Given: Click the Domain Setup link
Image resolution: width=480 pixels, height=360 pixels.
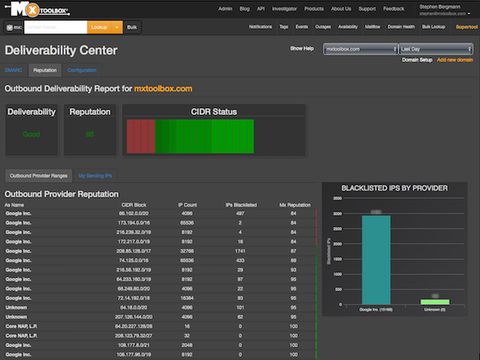Looking at the screenshot, I should click(x=417, y=60).
